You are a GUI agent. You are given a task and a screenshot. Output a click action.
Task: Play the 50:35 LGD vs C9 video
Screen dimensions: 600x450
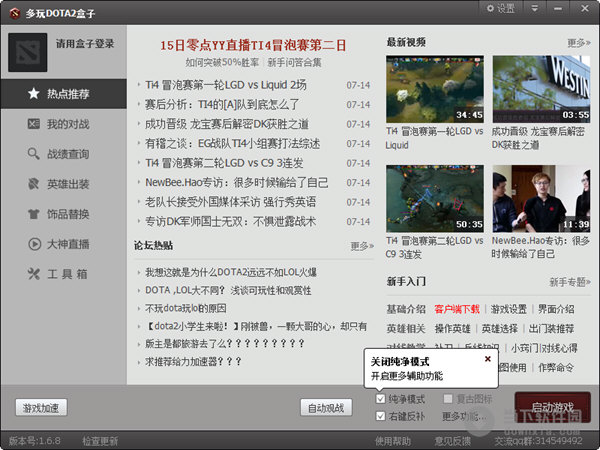(x=435, y=199)
